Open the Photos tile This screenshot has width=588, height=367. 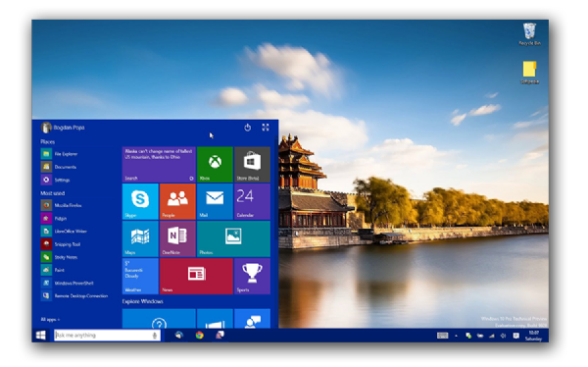coord(233,238)
